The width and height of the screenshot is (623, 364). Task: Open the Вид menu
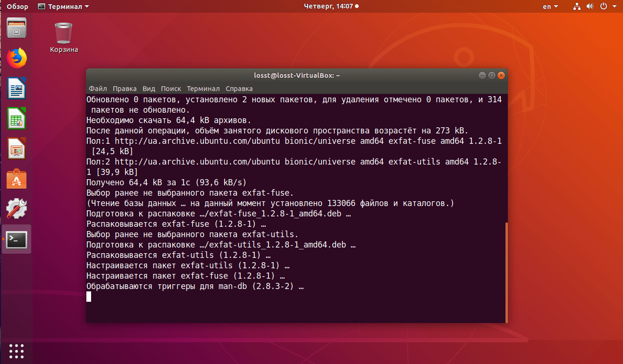click(149, 89)
